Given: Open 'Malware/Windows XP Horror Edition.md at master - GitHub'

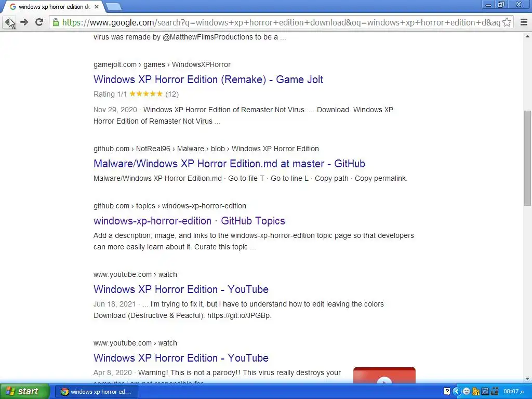Looking at the screenshot, I should click(229, 164).
